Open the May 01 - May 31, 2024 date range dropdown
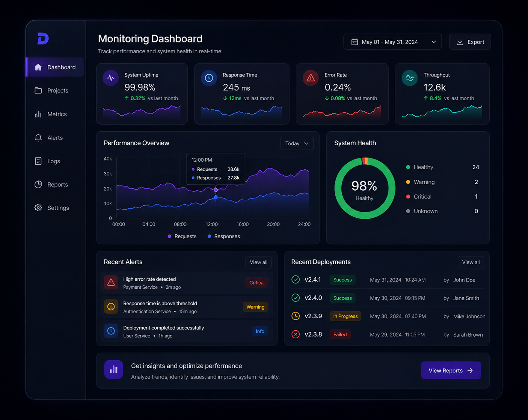This screenshot has width=528, height=420. (x=392, y=42)
